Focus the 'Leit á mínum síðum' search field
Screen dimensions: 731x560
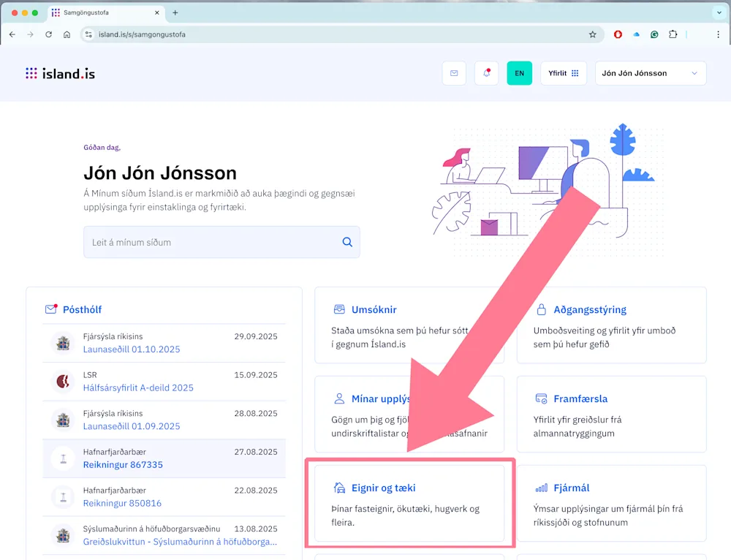point(221,242)
